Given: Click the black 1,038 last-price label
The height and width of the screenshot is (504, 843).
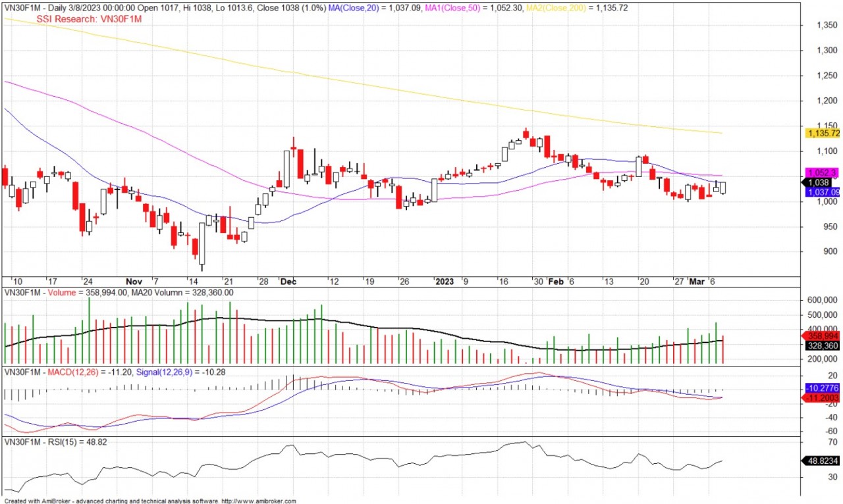Looking at the screenshot, I should 817,182.
